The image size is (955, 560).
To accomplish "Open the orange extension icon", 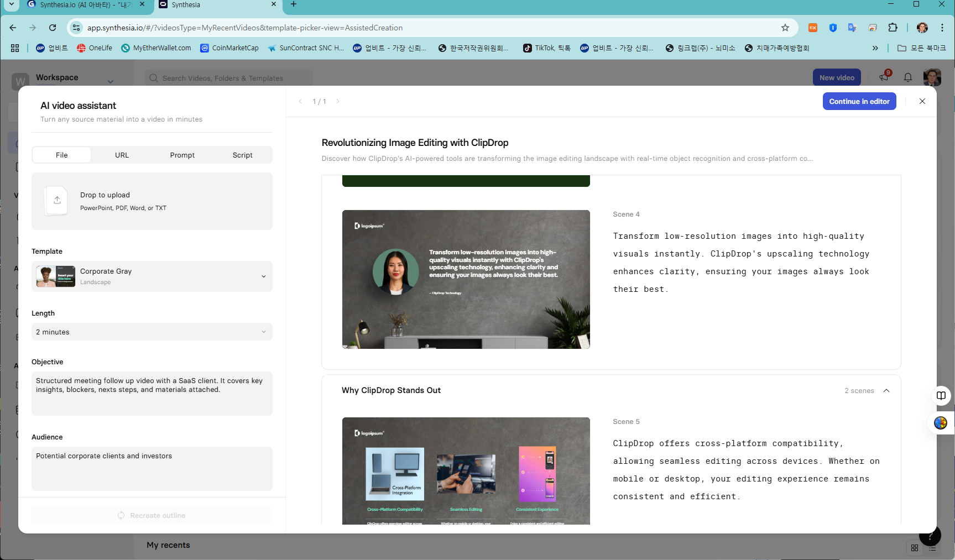I will (813, 28).
